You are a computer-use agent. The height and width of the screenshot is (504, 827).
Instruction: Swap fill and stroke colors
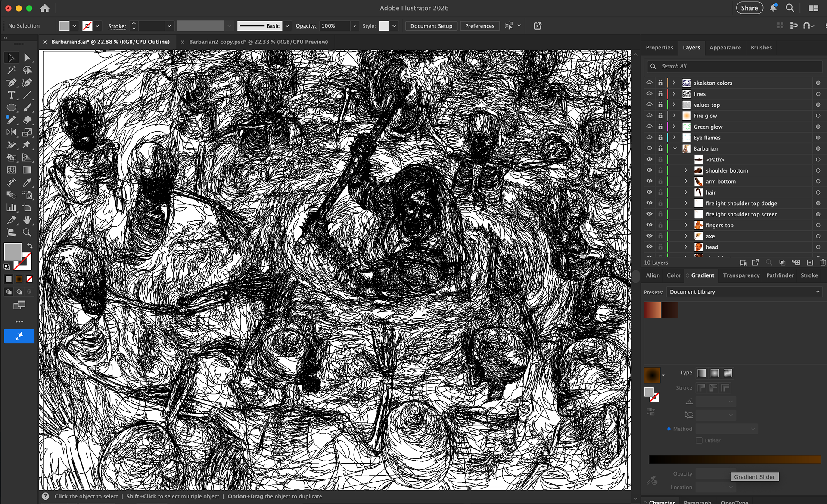(30, 245)
